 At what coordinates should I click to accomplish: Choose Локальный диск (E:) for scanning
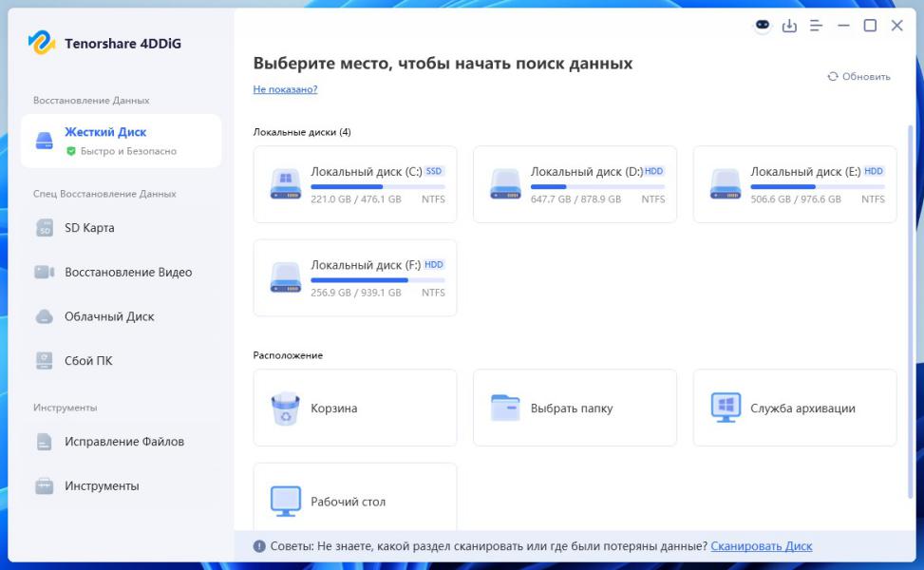[795, 184]
